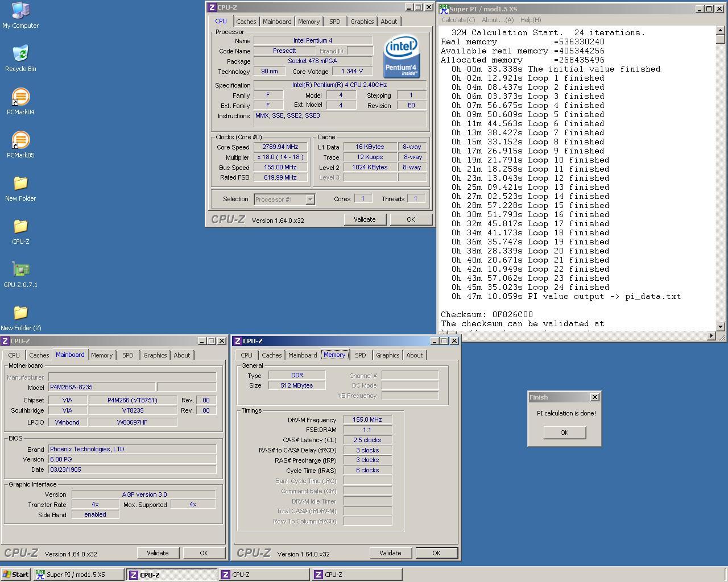Open About tab in top CPU-Z window
The image size is (728, 582).
click(389, 22)
